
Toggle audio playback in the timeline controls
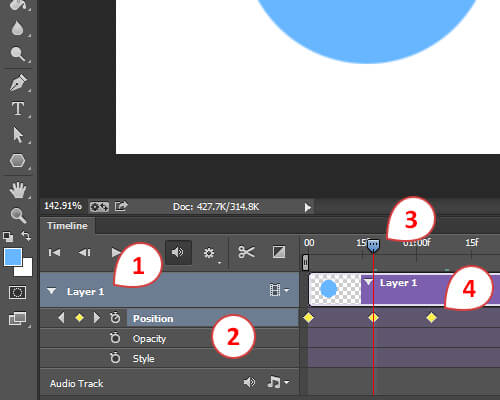[x=178, y=252]
